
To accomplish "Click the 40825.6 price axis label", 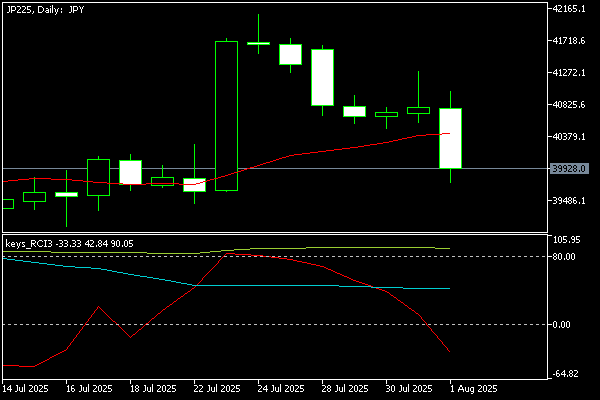I will (x=569, y=104).
